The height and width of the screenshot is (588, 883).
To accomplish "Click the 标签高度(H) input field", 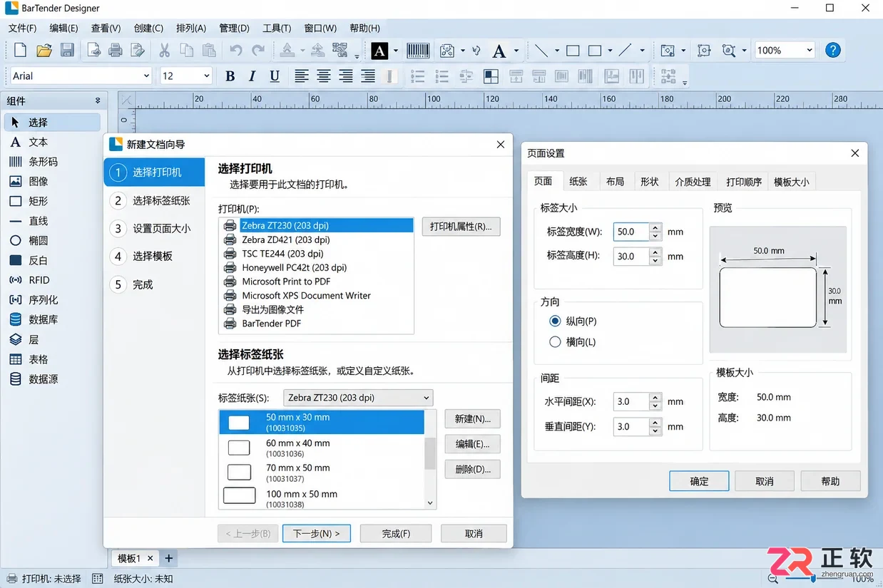I will [x=631, y=257].
